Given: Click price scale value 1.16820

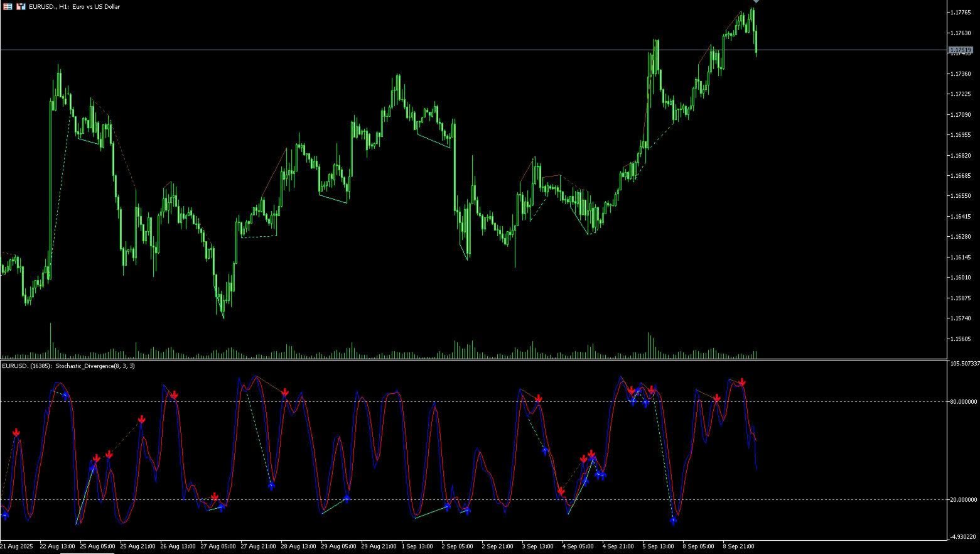Looking at the screenshot, I should click(x=962, y=156).
